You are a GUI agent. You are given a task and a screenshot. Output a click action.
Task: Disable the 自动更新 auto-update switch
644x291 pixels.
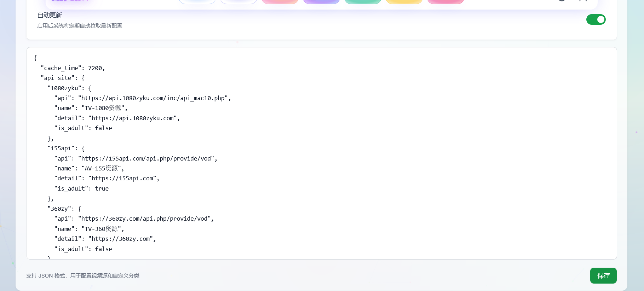[x=596, y=19]
